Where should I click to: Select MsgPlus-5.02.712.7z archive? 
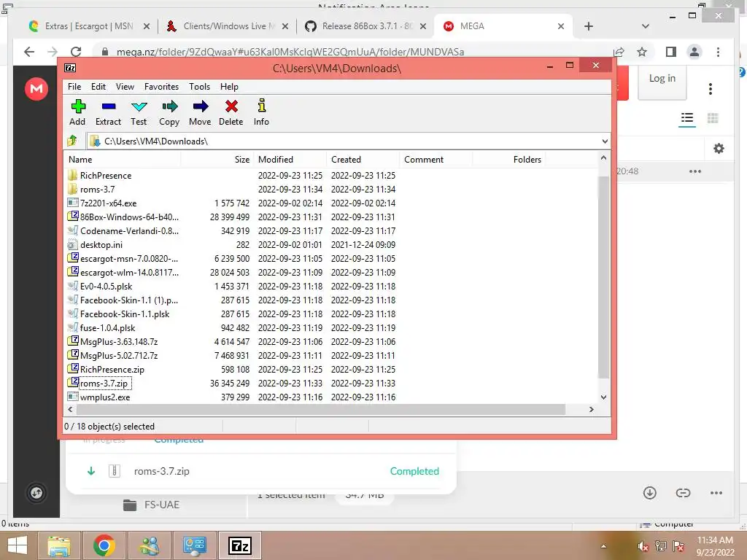pyautogui.click(x=119, y=355)
